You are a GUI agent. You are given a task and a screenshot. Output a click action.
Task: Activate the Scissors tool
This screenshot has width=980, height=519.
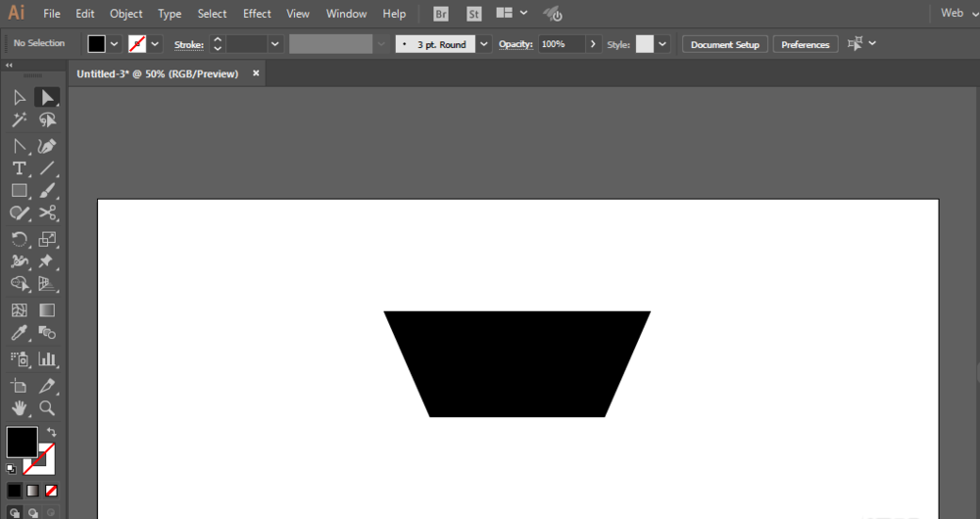click(46, 212)
